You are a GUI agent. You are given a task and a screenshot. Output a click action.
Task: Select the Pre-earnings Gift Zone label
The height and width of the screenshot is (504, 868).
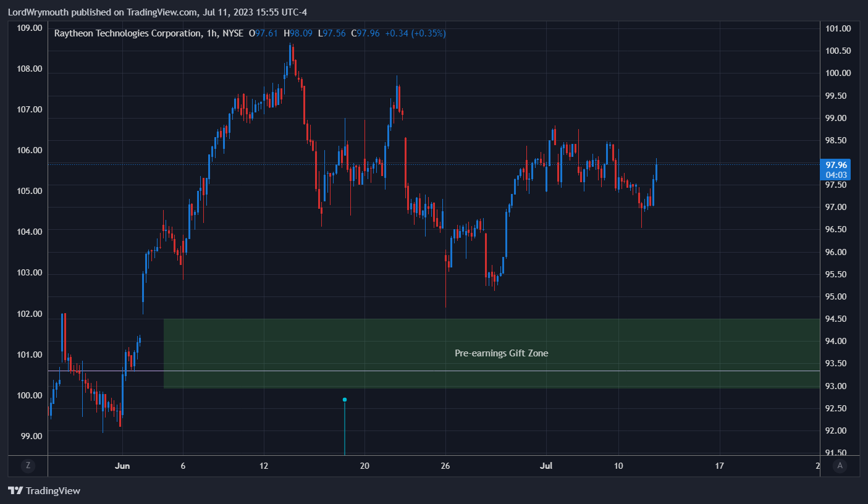[501, 353]
